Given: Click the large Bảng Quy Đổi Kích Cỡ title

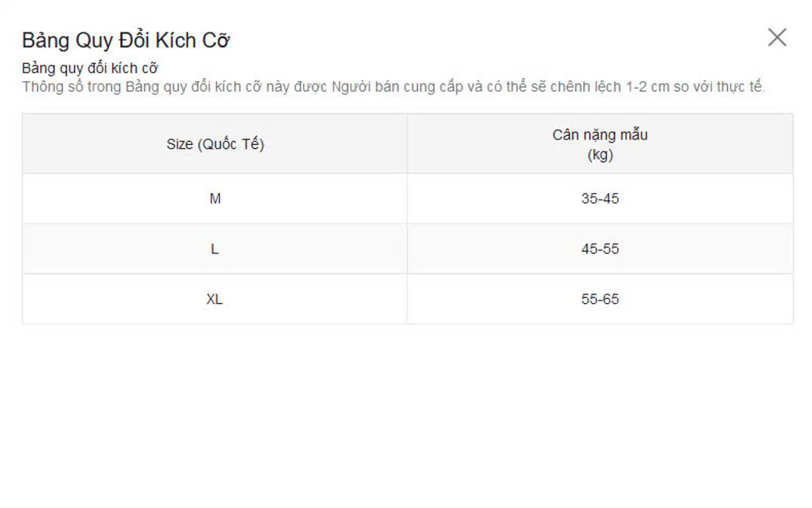Looking at the screenshot, I should (126, 40).
